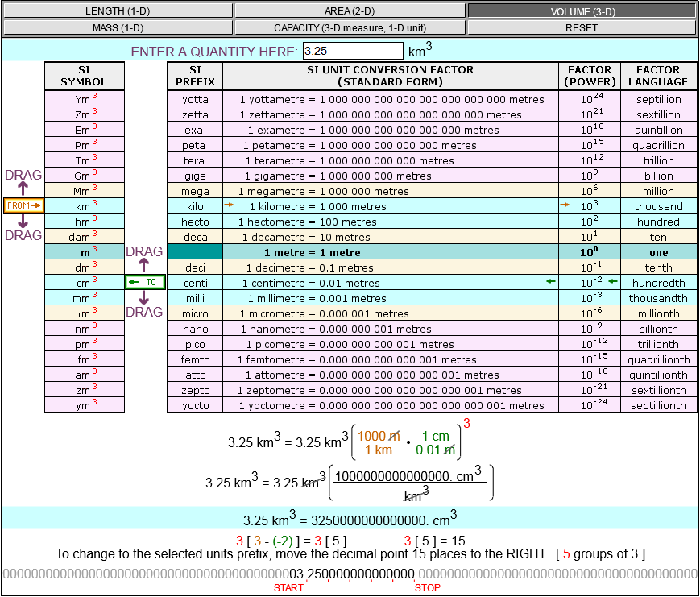Click the orange FROM marker box
700x597 pixels.
[23, 205]
